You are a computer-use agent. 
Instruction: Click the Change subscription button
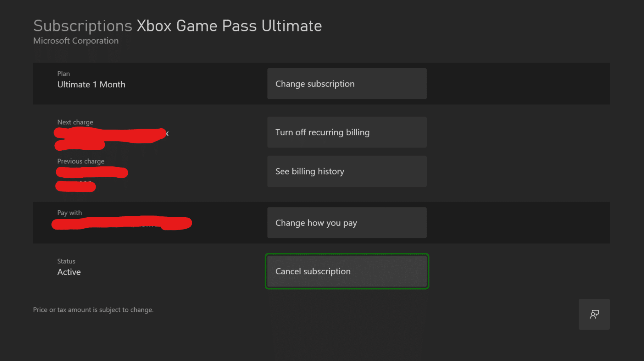[x=347, y=84]
